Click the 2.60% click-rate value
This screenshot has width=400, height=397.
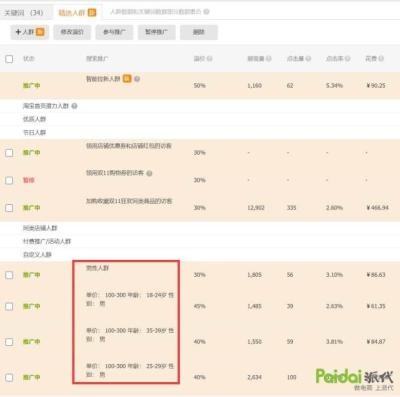click(334, 208)
